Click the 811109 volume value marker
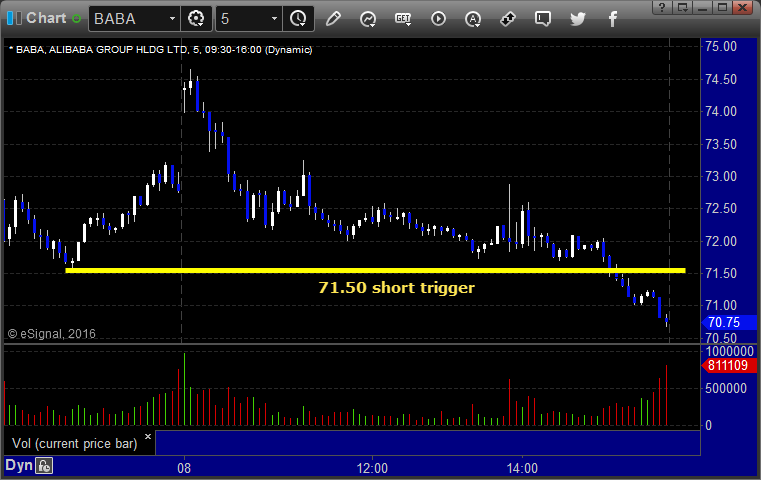This screenshot has height=480, width=761. point(729,365)
